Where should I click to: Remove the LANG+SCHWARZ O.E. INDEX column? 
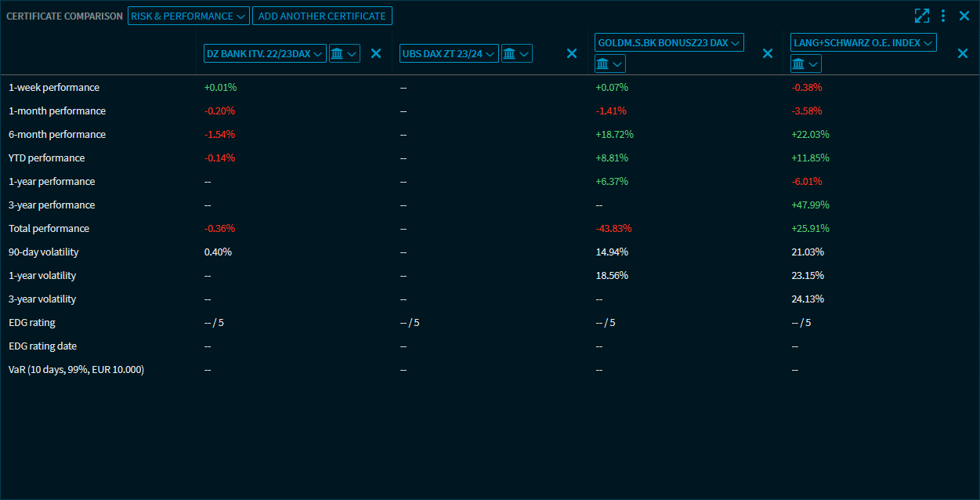click(964, 53)
